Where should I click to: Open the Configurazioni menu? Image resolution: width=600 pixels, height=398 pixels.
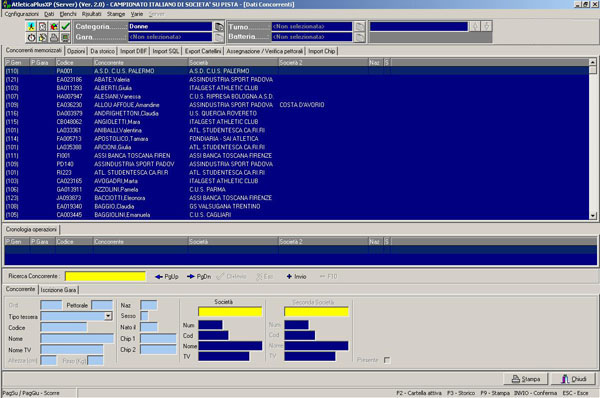(x=21, y=14)
